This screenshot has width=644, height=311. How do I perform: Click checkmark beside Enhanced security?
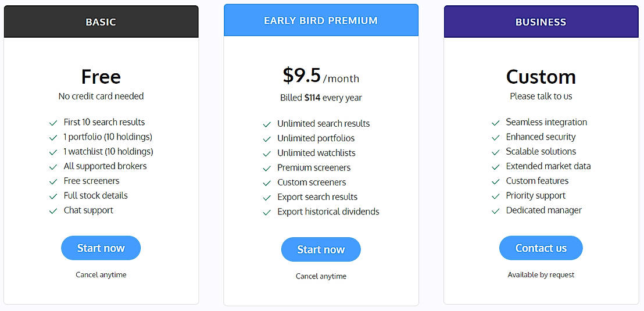click(495, 138)
